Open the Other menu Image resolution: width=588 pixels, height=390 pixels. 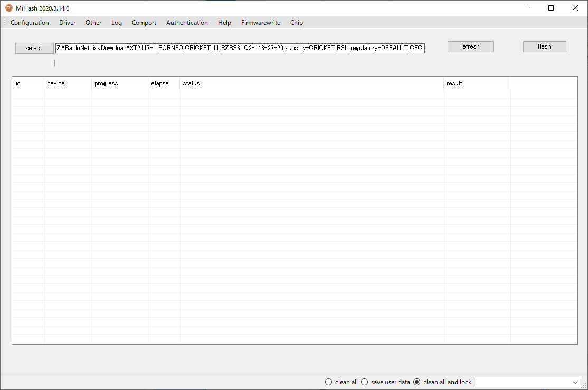click(93, 23)
